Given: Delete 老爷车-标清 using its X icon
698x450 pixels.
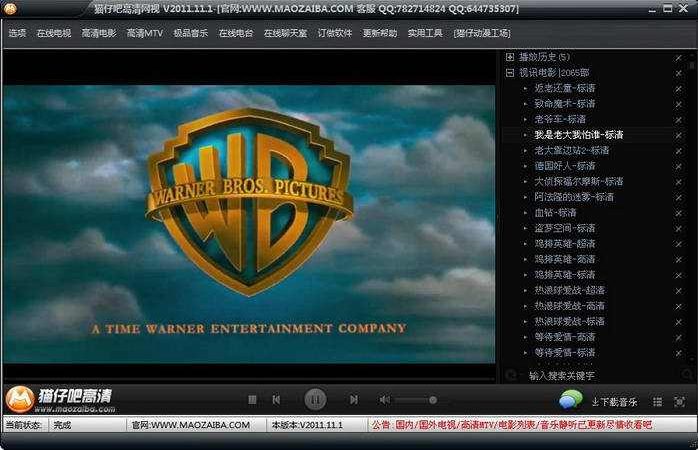Looking at the screenshot, I should pyautogui.click(x=678, y=120).
